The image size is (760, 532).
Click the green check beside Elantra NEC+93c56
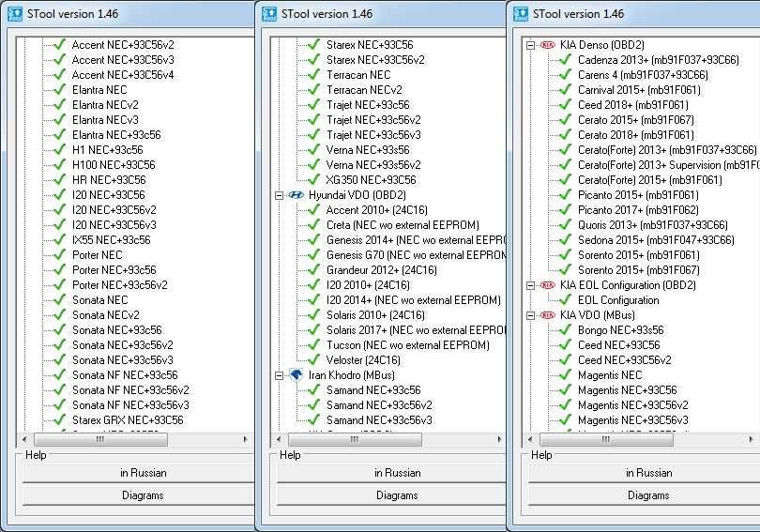(x=60, y=135)
